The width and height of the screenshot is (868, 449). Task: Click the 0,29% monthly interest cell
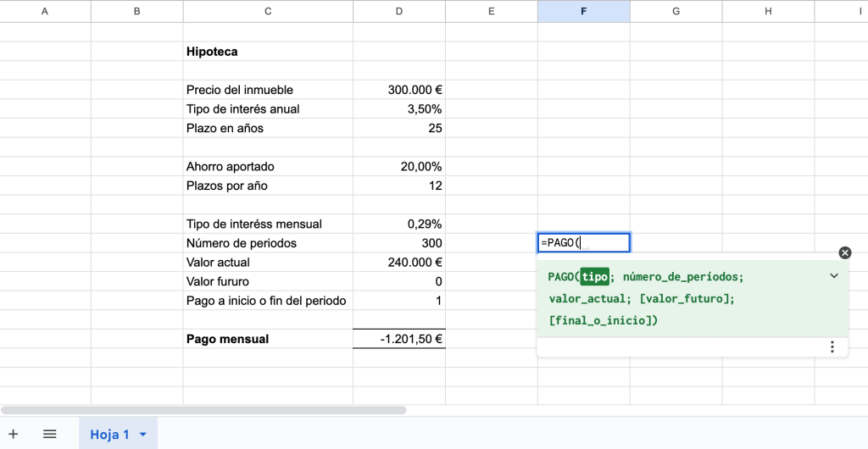[x=399, y=224]
